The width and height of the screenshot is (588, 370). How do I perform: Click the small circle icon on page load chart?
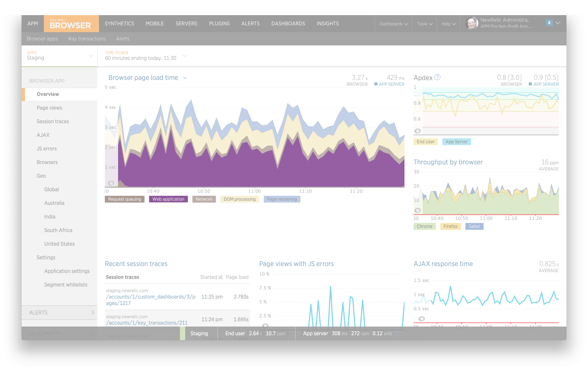(111, 183)
